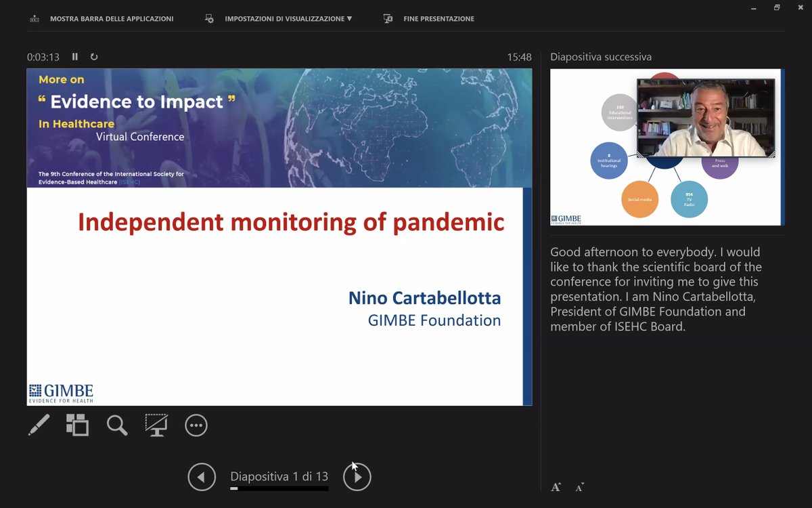
Task: Black out the slideshow screen
Action: tap(156, 425)
